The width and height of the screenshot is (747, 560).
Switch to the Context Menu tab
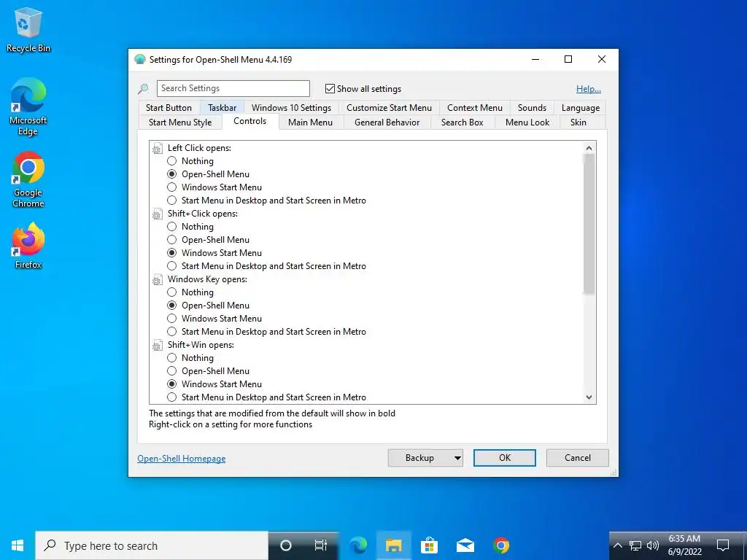click(474, 108)
